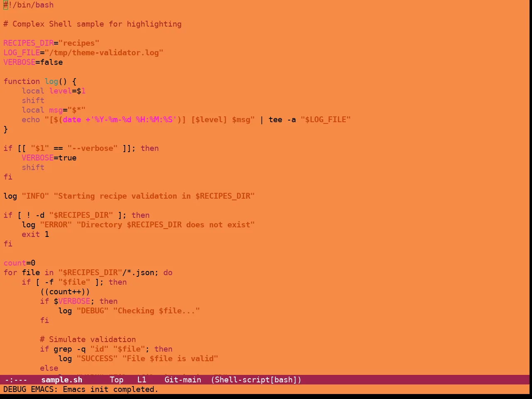Click the RECIPES_DIR variable assignment
532x399 pixels.
tap(52, 43)
